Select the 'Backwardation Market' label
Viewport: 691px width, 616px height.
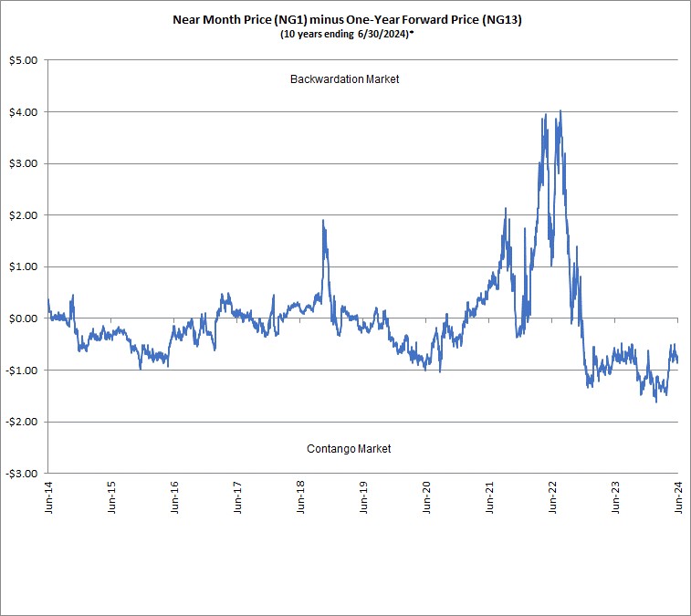(x=345, y=78)
